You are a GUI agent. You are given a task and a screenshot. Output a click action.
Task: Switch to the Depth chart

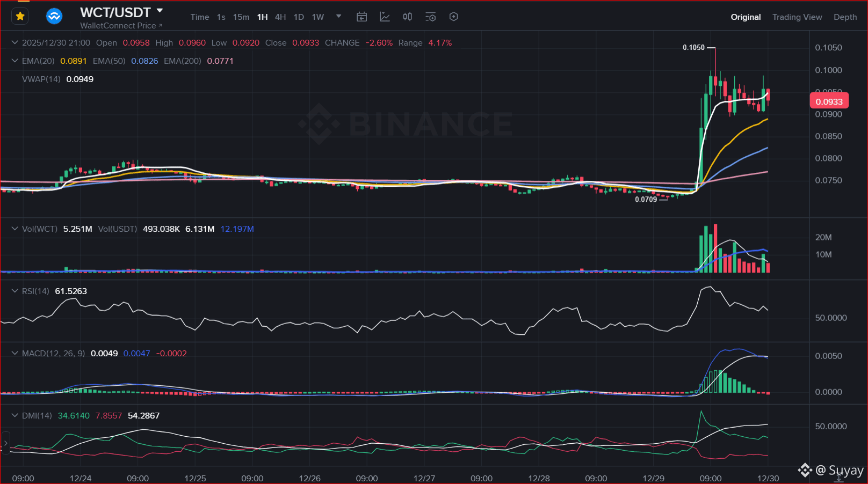[x=845, y=17]
